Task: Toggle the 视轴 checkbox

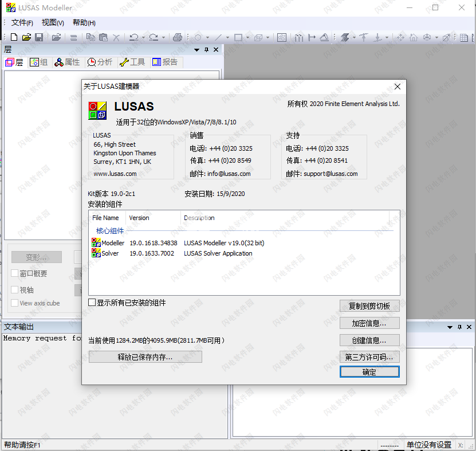Action: 14,290
